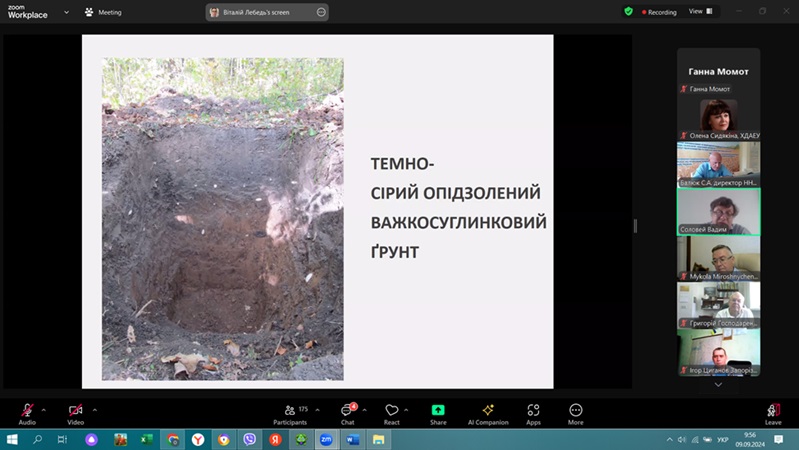Expand arrow next to Participants
The width and height of the screenshot is (799, 450).
[x=317, y=410]
